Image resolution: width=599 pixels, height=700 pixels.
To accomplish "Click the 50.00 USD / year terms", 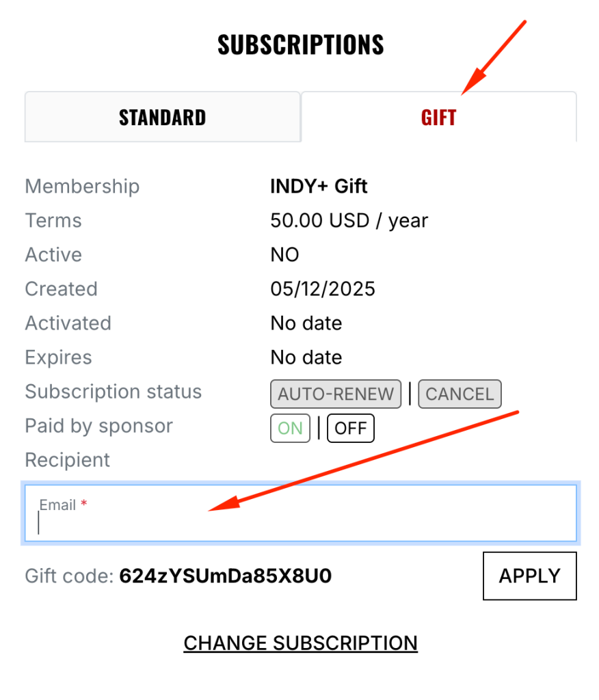I will [349, 221].
